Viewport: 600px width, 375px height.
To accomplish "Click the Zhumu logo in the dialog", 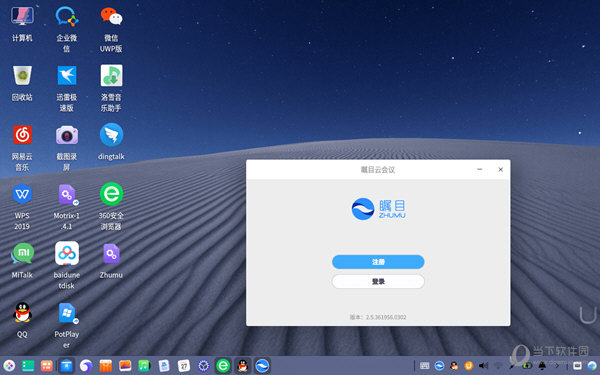I will [x=378, y=209].
